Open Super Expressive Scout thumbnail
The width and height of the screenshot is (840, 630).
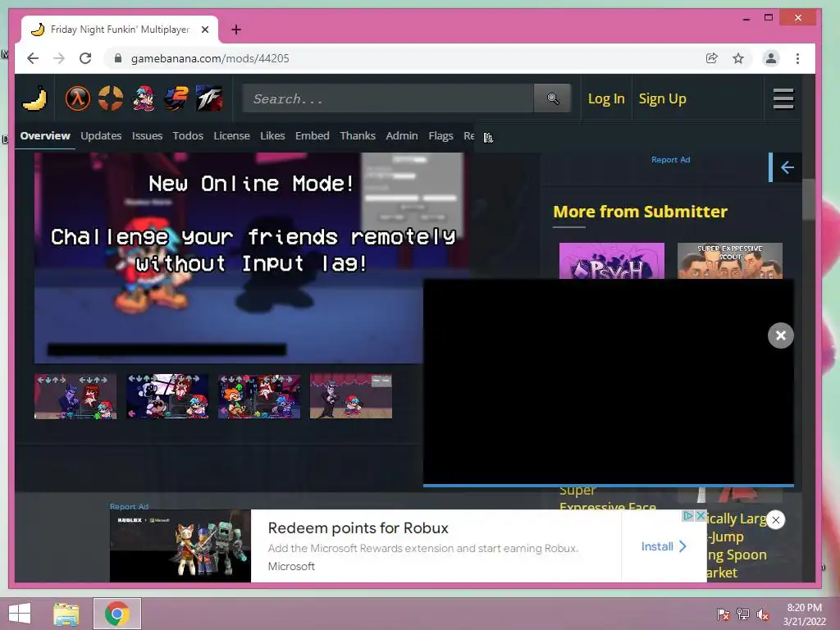click(x=729, y=261)
